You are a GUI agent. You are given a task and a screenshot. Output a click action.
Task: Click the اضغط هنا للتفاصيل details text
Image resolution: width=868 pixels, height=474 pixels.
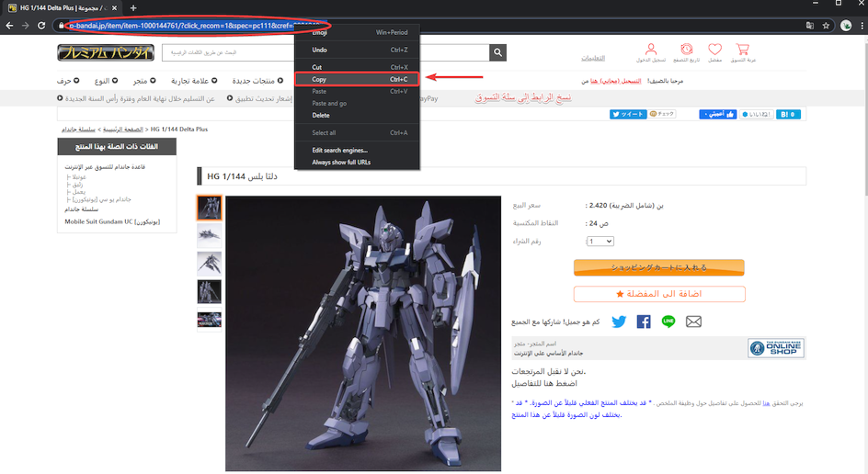[x=544, y=383]
